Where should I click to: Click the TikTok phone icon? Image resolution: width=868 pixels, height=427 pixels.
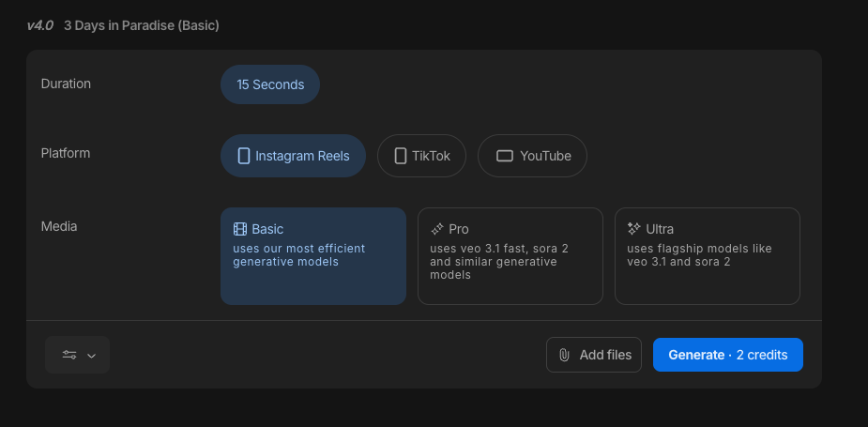tap(401, 156)
